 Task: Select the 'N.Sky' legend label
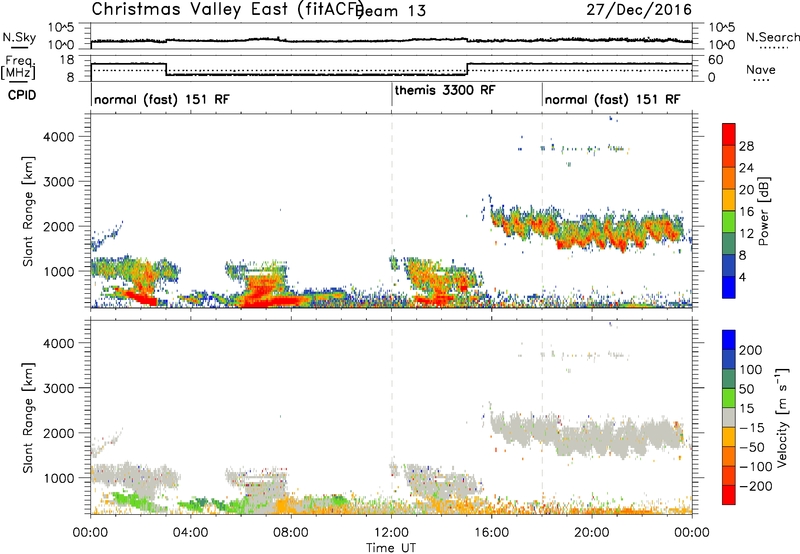(19, 37)
